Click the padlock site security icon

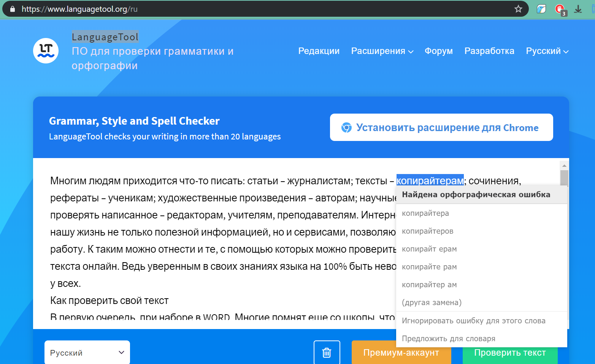click(x=13, y=9)
